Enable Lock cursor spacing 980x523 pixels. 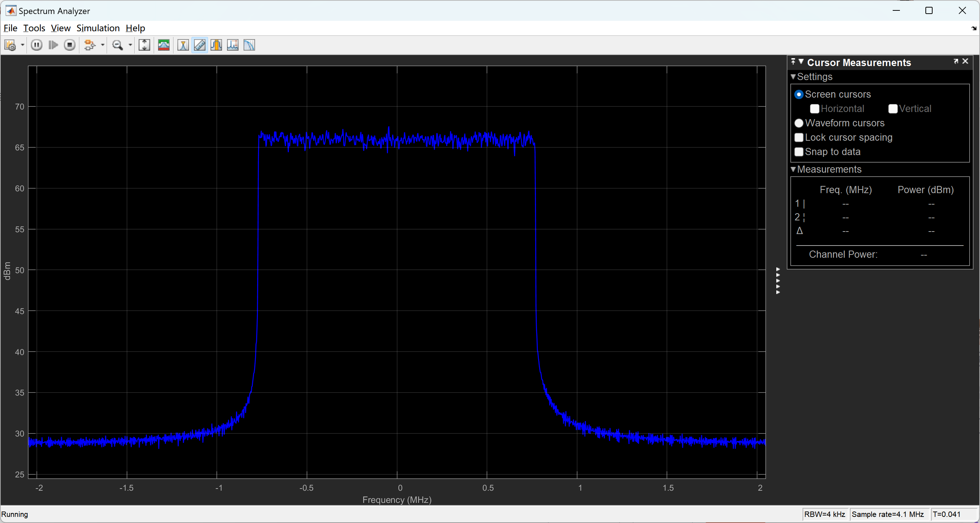799,137
